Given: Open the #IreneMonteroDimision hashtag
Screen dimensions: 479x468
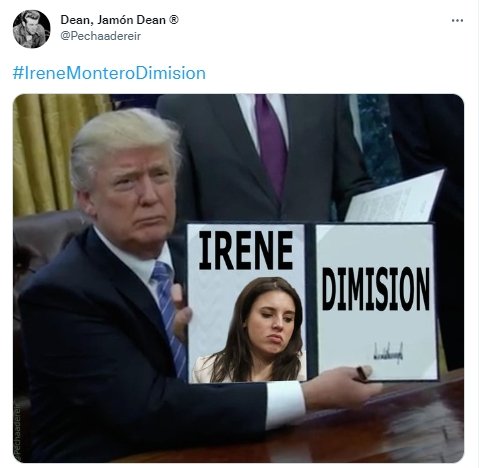Looking at the screenshot, I should point(109,73).
